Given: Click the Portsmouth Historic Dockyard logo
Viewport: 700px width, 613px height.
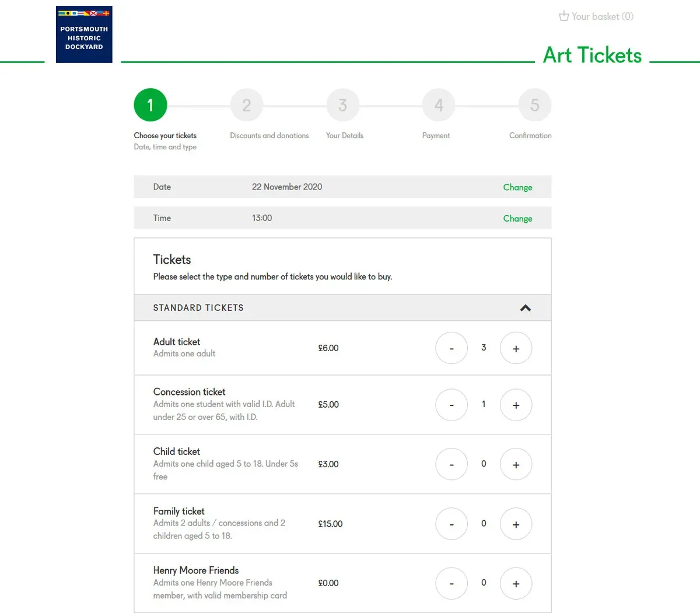Looking at the screenshot, I should (x=83, y=34).
